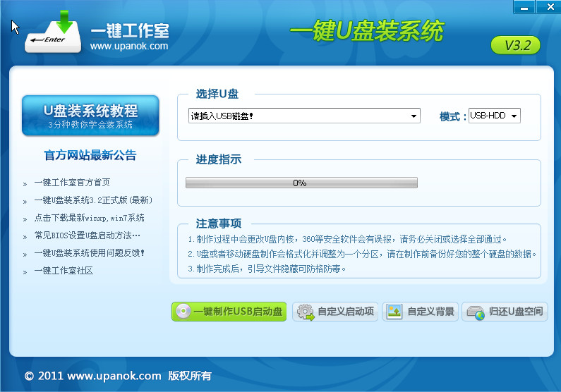Open link 一键工作室社区
This screenshot has height=392, width=561.
coord(64,271)
